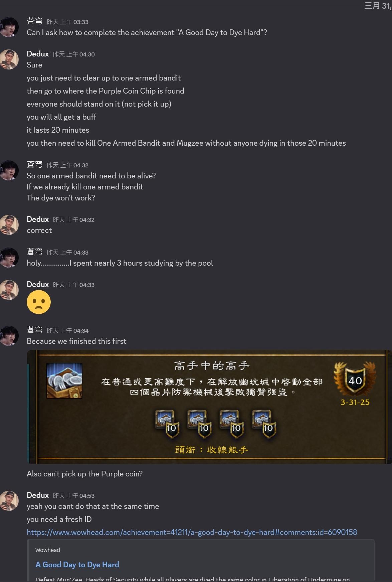Click the timestamp 昨天 上午 04:30

click(x=74, y=54)
